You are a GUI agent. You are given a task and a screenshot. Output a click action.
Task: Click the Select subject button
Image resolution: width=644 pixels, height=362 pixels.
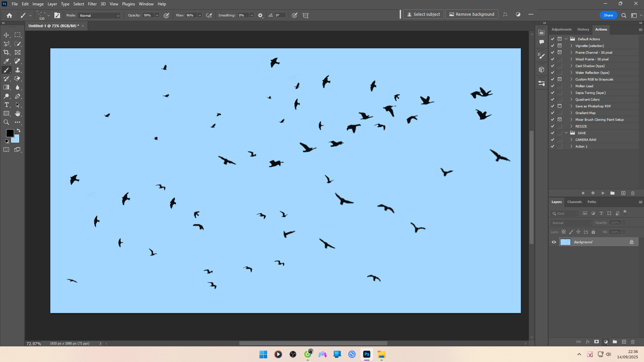[x=423, y=14]
